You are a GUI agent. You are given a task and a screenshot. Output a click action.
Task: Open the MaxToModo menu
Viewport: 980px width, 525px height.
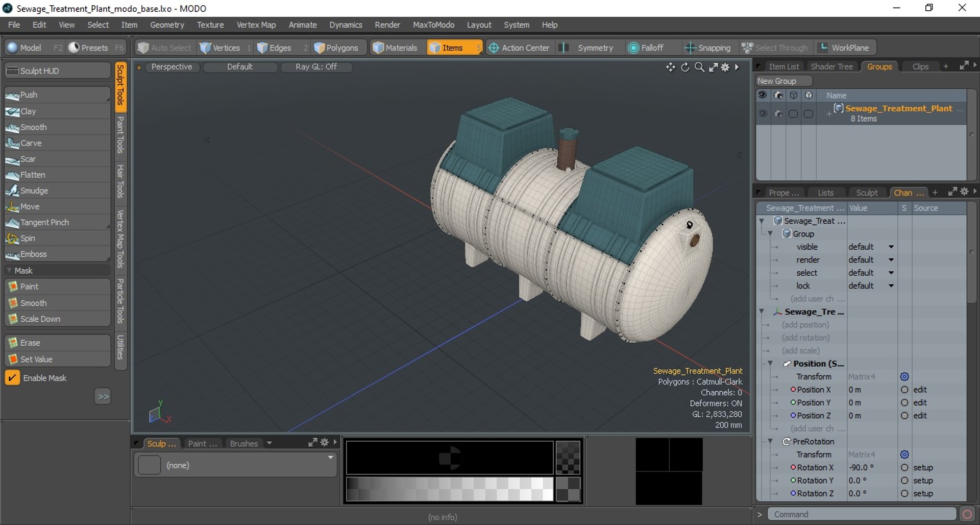(x=433, y=25)
